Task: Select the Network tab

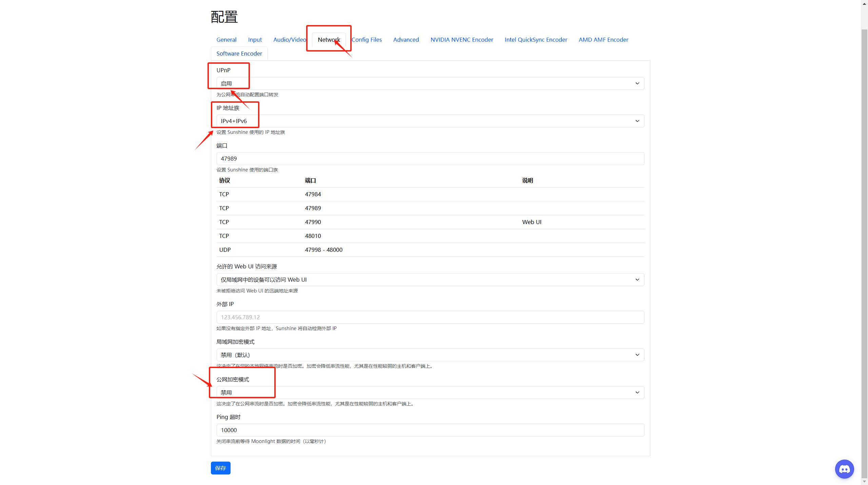Action: (x=329, y=40)
